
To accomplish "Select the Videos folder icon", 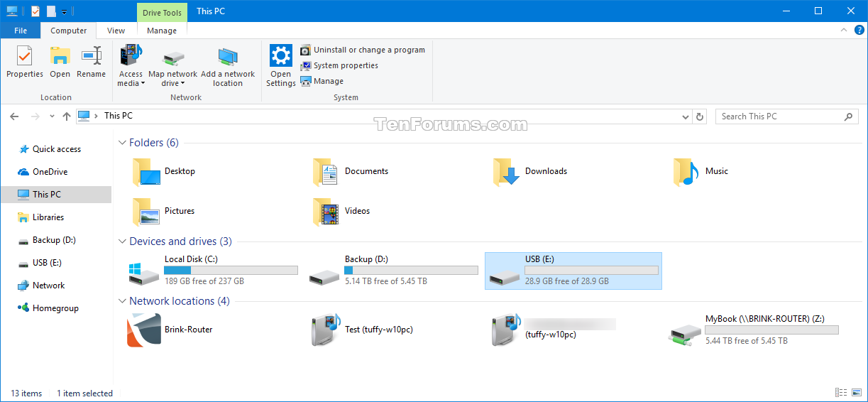I will click(326, 212).
